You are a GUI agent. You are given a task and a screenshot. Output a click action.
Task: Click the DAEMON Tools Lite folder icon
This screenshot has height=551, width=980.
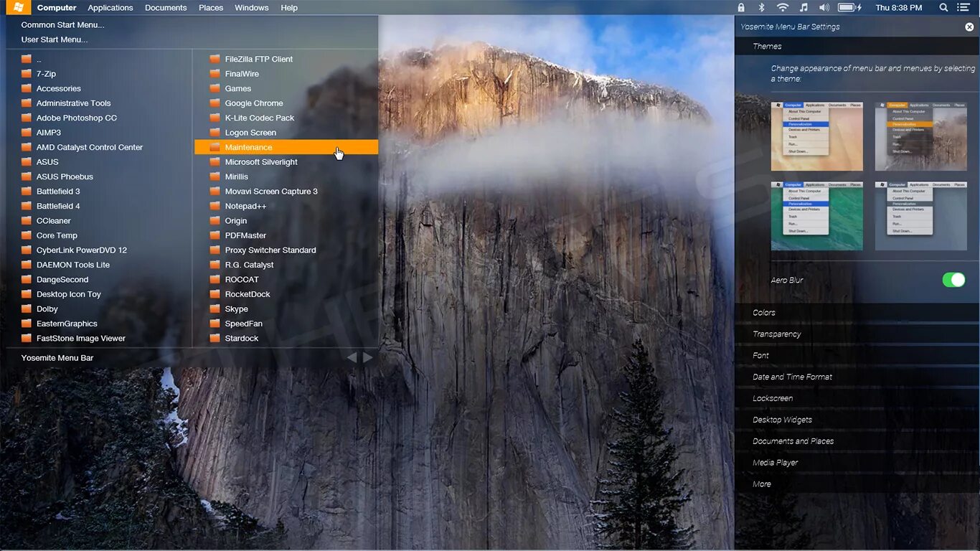(27, 265)
